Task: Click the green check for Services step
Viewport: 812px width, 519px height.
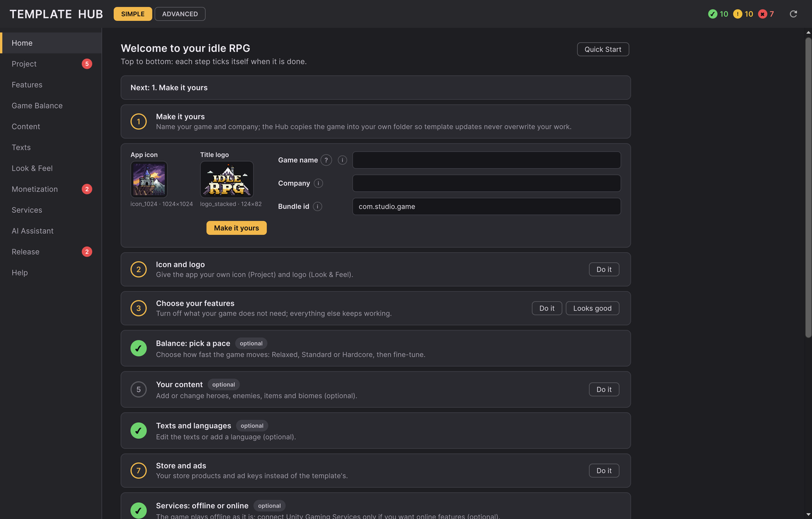Action: pos(139,510)
